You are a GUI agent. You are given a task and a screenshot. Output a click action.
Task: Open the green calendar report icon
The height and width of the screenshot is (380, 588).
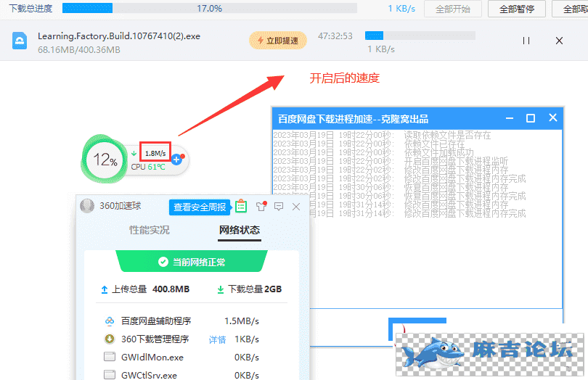pos(241,206)
